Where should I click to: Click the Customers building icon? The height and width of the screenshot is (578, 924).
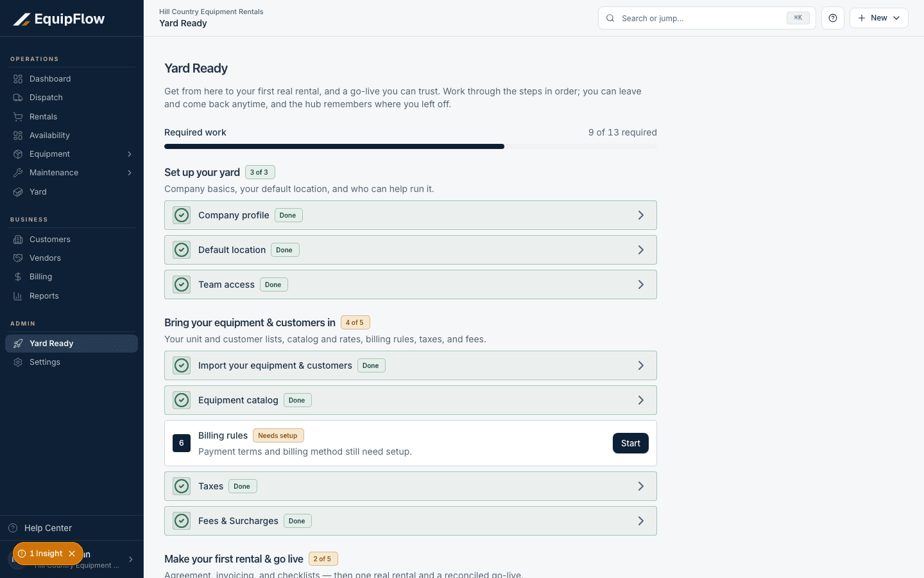pos(18,240)
